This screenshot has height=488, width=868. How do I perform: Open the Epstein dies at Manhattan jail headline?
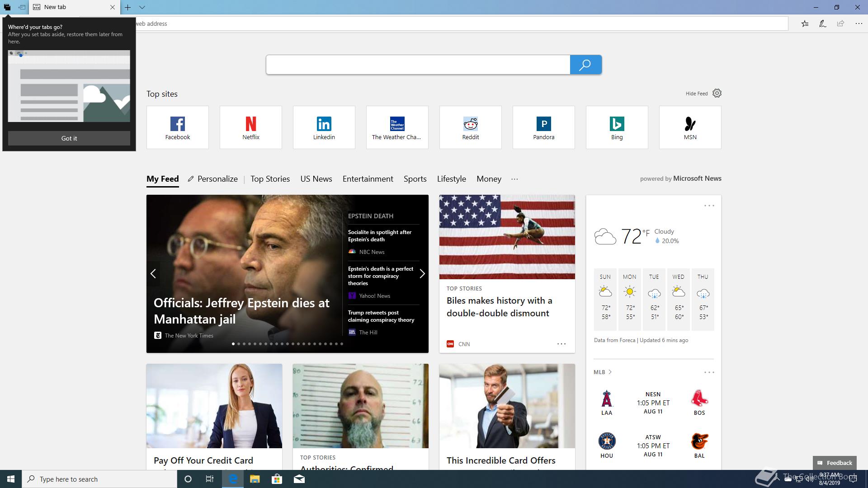(x=241, y=311)
